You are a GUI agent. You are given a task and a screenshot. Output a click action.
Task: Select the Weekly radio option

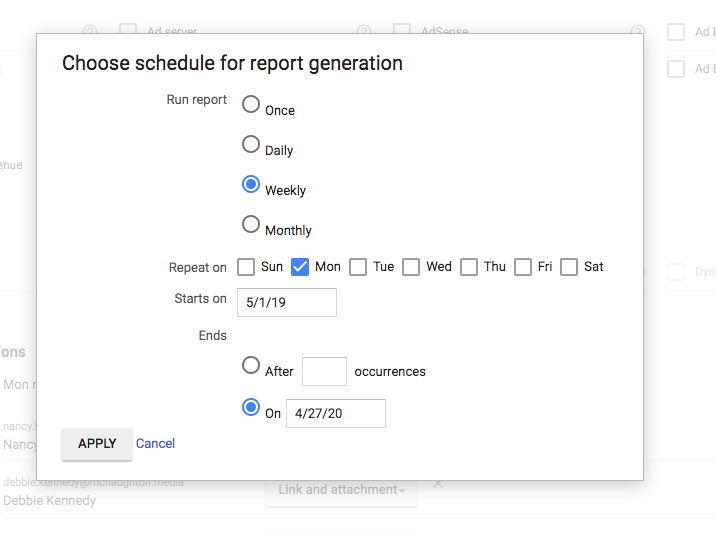click(251, 185)
